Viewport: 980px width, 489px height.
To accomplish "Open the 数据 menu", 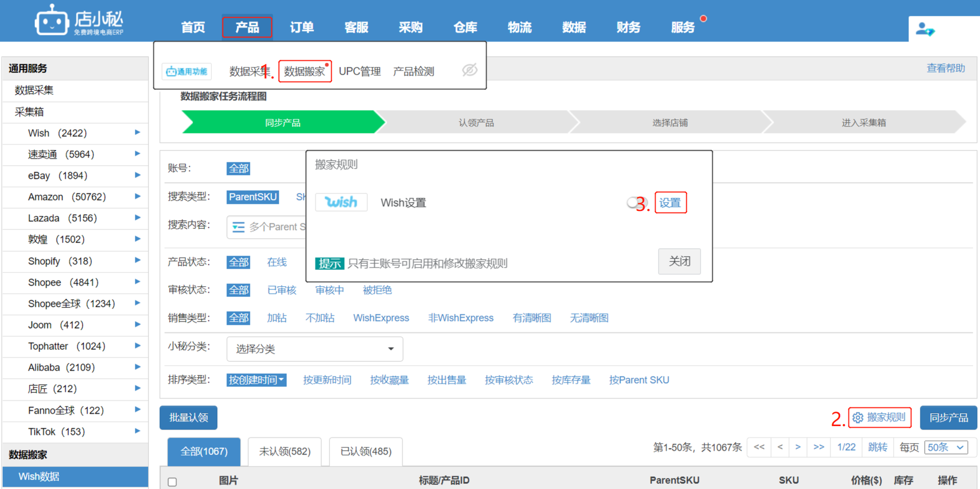I will (x=574, y=27).
